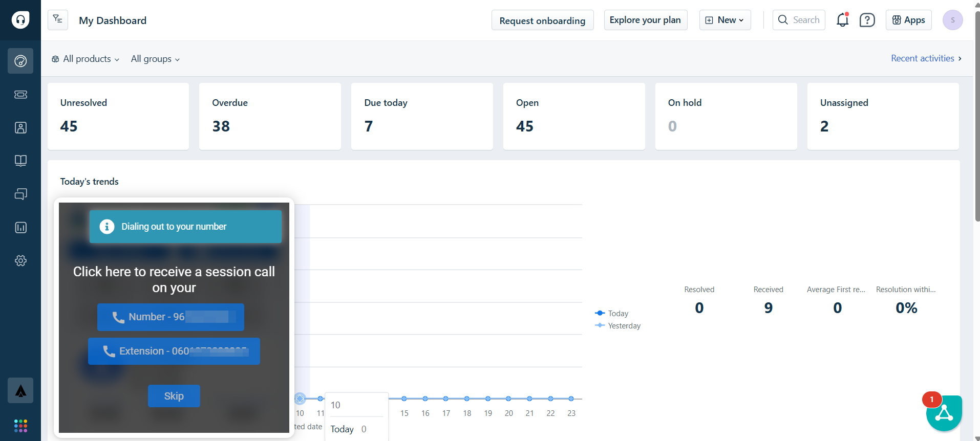
Task: Toggle the Today legend series
Action: click(x=611, y=313)
